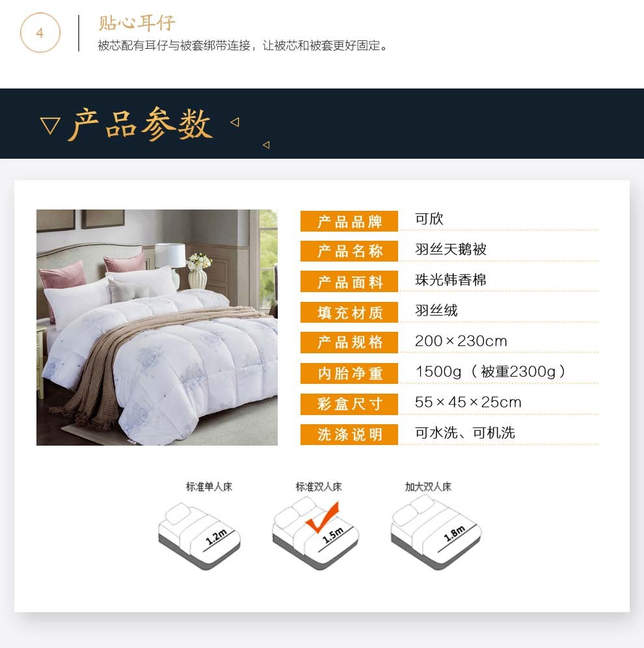Click the 洗涤说明 orange label
644x648 pixels.
coord(349,435)
